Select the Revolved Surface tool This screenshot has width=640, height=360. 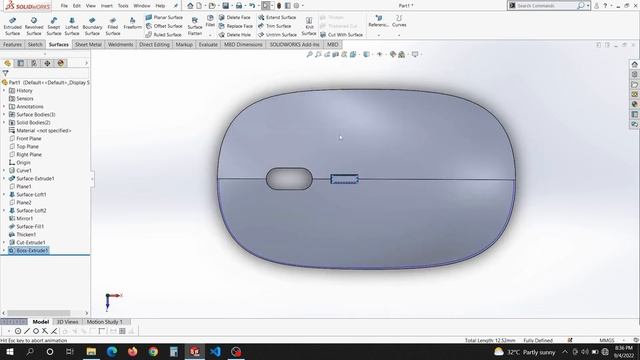point(34,26)
